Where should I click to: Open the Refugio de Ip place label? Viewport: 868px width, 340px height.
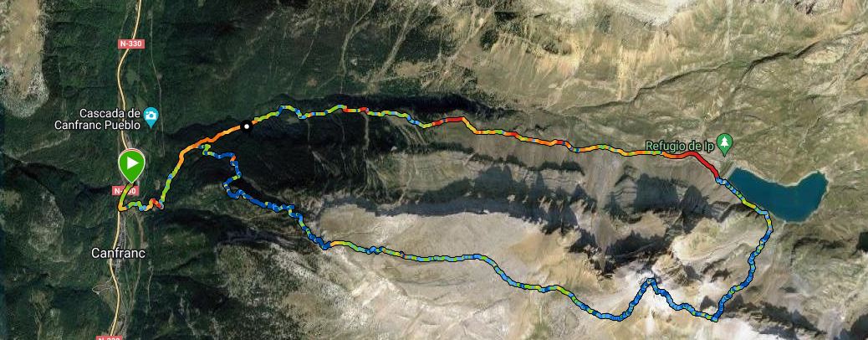click(x=681, y=146)
